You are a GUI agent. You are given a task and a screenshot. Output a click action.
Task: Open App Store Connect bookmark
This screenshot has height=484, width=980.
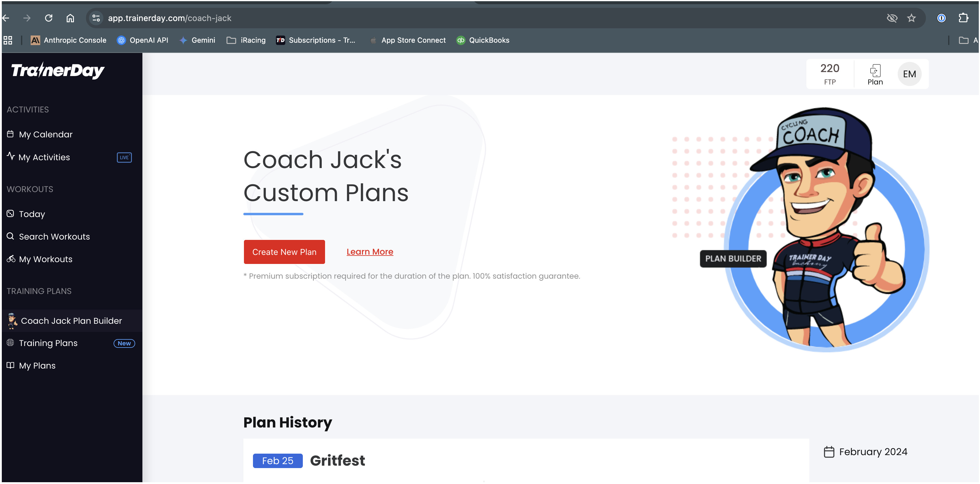[407, 40]
